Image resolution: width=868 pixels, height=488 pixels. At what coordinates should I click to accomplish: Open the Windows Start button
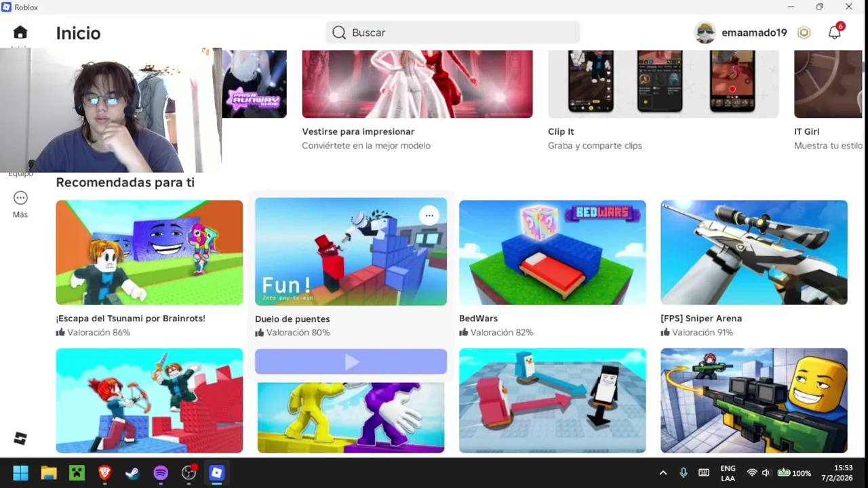pos(20,473)
